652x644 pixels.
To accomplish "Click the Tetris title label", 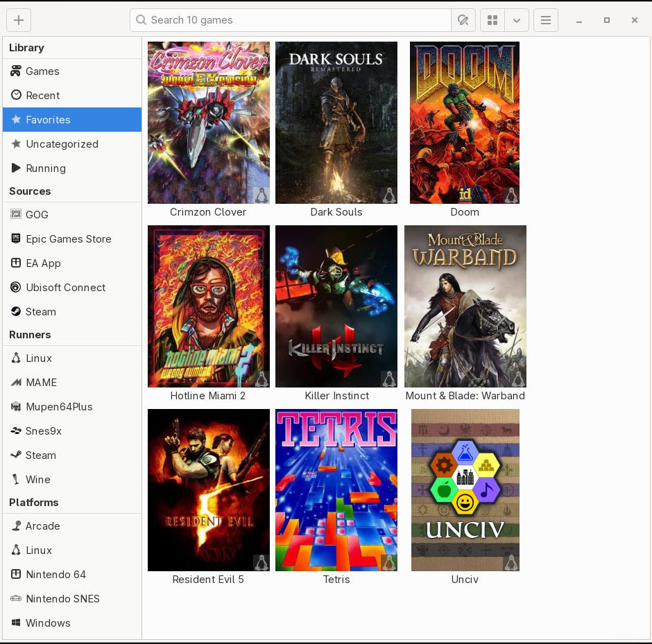I will 336,580.
